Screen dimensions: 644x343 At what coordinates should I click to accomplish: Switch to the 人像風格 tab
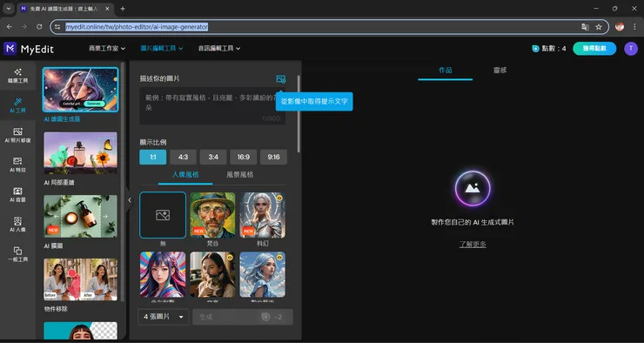185,175
